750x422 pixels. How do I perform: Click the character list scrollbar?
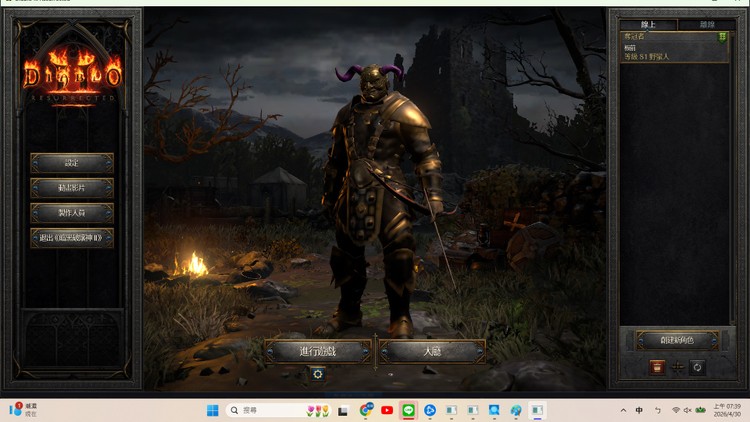coord(733,177)
